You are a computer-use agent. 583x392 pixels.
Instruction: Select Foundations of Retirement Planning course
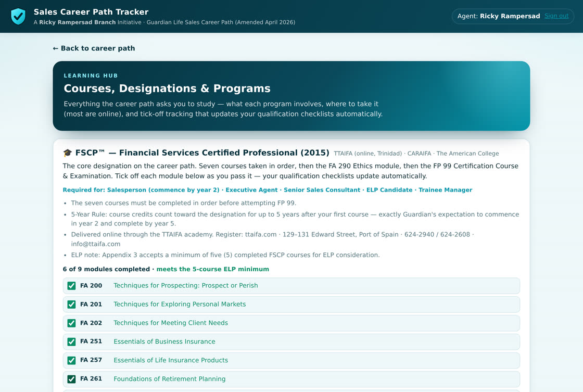[170, 378]
